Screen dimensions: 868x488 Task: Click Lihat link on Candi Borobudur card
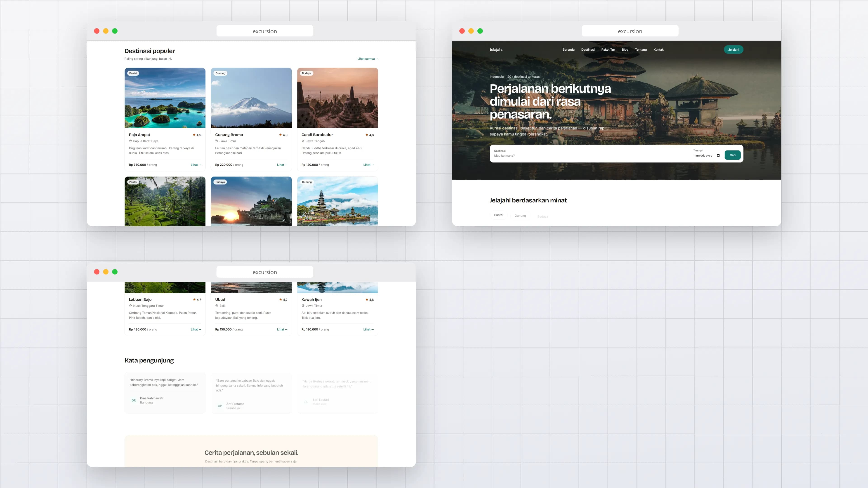[x=368, y=165]
